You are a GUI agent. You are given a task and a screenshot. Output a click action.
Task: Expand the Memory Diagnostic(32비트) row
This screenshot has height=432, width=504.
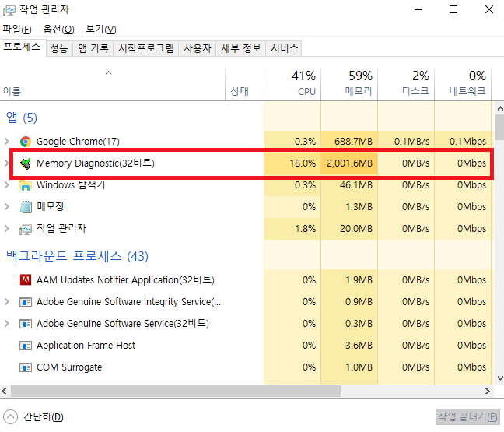(x=6, y=163)
